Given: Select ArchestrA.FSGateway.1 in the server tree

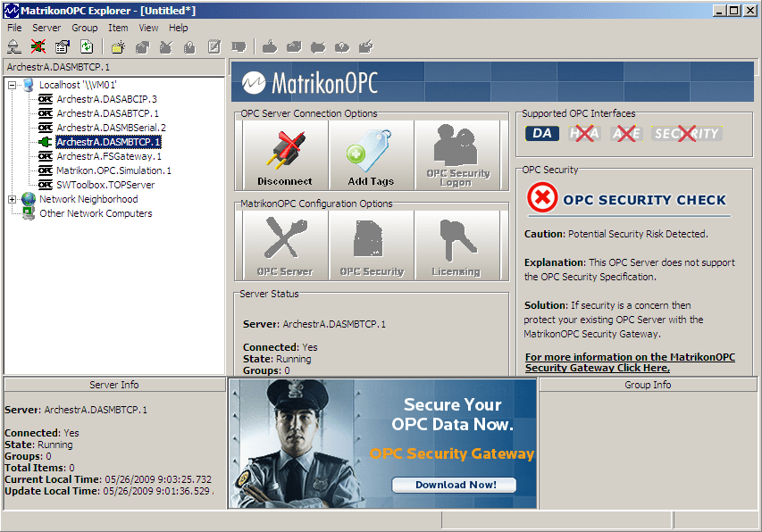Looking at the screenshot, I should (x=109, y=156).
